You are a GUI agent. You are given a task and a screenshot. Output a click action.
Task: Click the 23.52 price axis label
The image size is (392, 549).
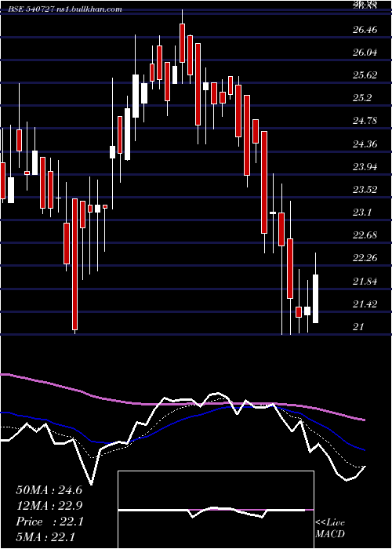(365, 190)
